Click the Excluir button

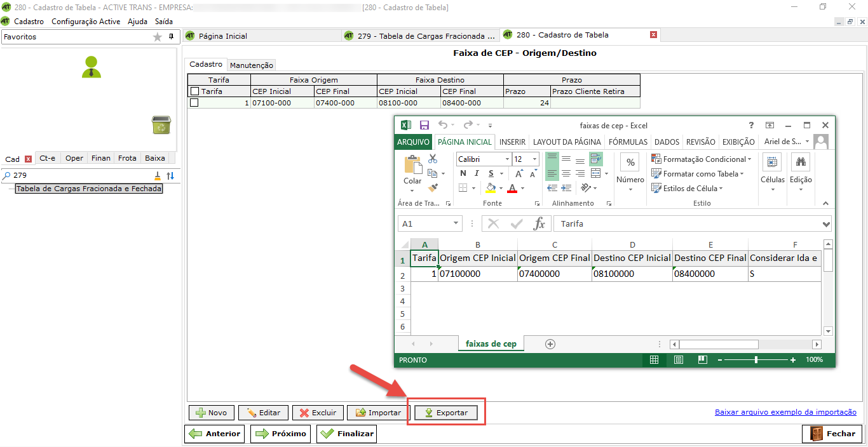click(x=318, y=413)
